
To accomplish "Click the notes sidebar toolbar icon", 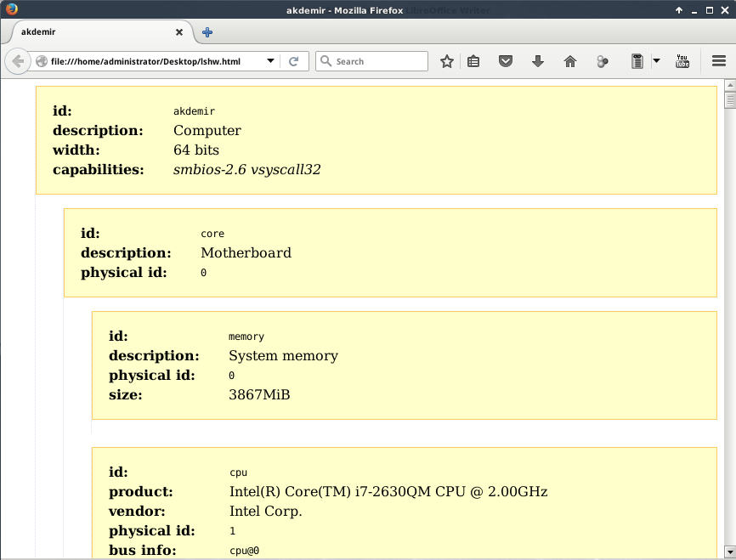I will [637, 61].
